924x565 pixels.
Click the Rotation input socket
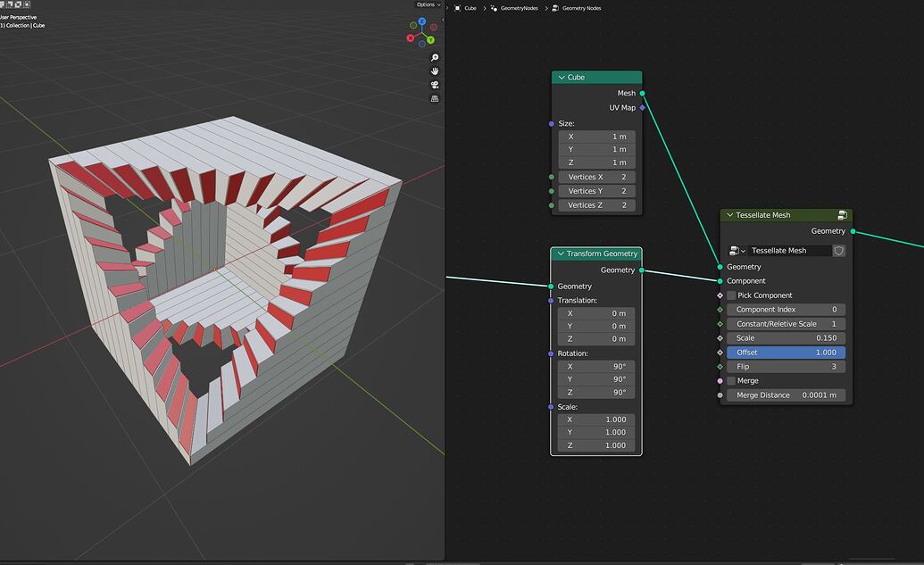point(551,353)
